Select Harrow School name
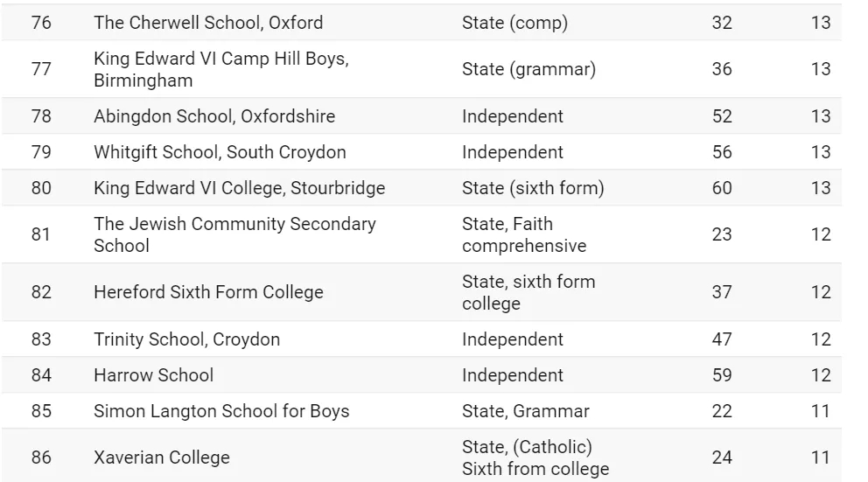Viewport: 868px width, 482px height. point(153,375)
